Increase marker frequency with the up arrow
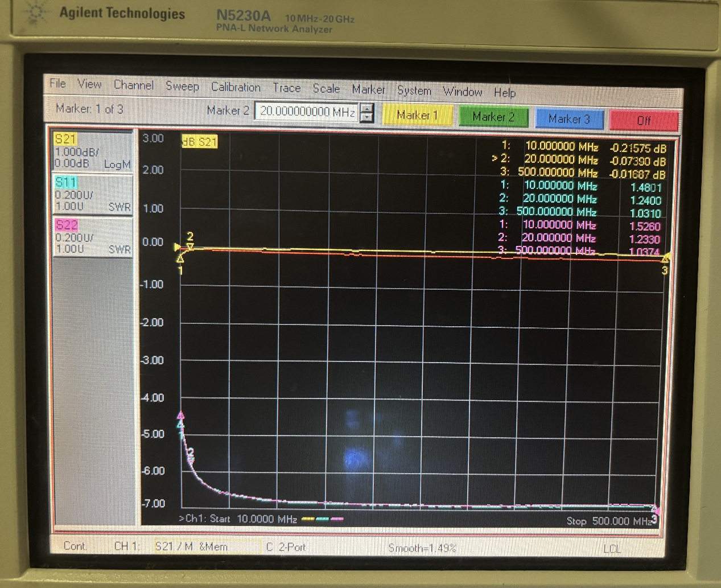The width and height of the screenshot is (721, 588). pyautogui.click(x=368, y=107)
